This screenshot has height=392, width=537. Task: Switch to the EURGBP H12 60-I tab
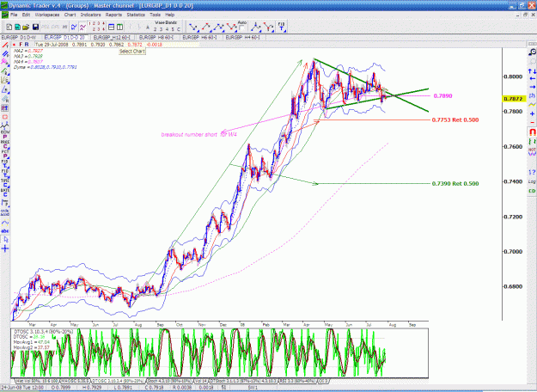pos(112,37)
